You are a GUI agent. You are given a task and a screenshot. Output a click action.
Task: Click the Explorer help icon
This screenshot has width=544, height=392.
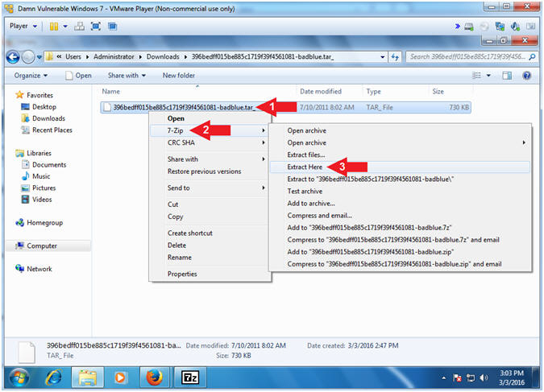point(526,76)
